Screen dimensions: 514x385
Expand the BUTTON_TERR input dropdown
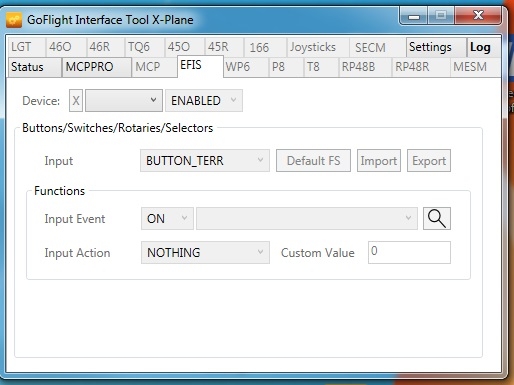(x=205, y=161)
